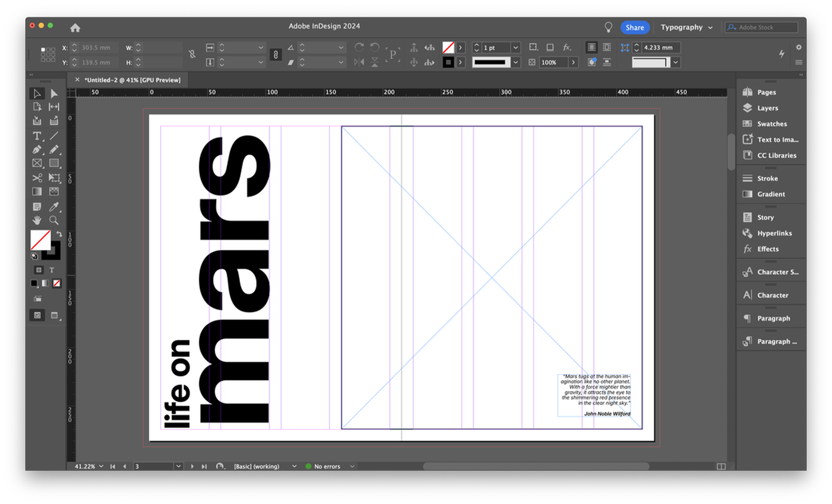Screen dimensions: 832x504
Task: Open the No errors preflight menu arrow
Action: tap(352, 466)
